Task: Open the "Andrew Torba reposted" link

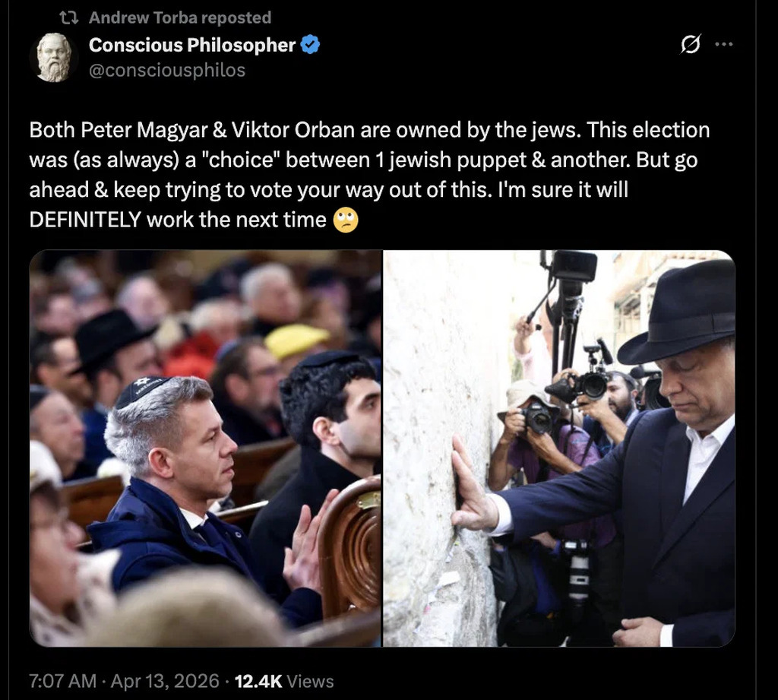Action: 179,17
